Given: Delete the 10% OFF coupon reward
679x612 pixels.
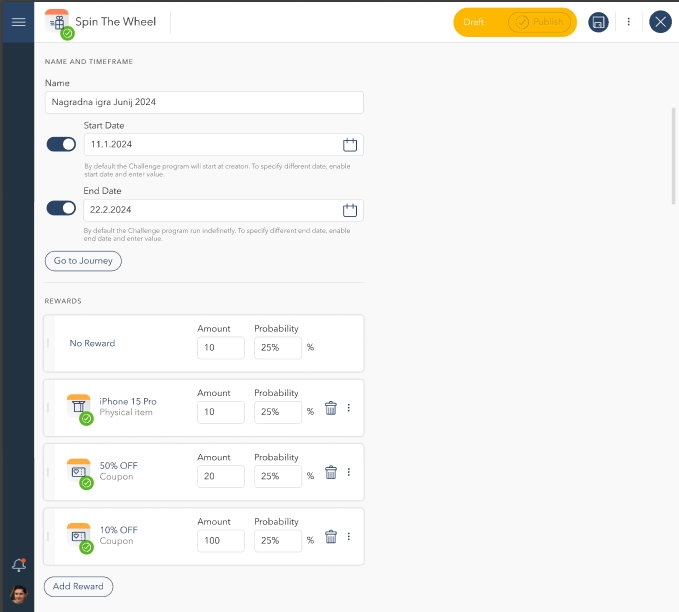Looking at the screenshot, I should (x=331, y=537).
